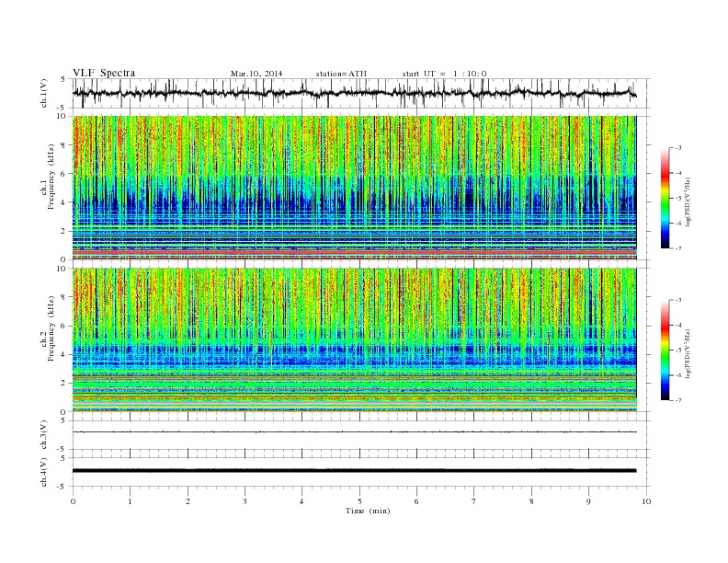Click the upper log(PSD)(V²/Hz) colorbar label

coord(688,201)
